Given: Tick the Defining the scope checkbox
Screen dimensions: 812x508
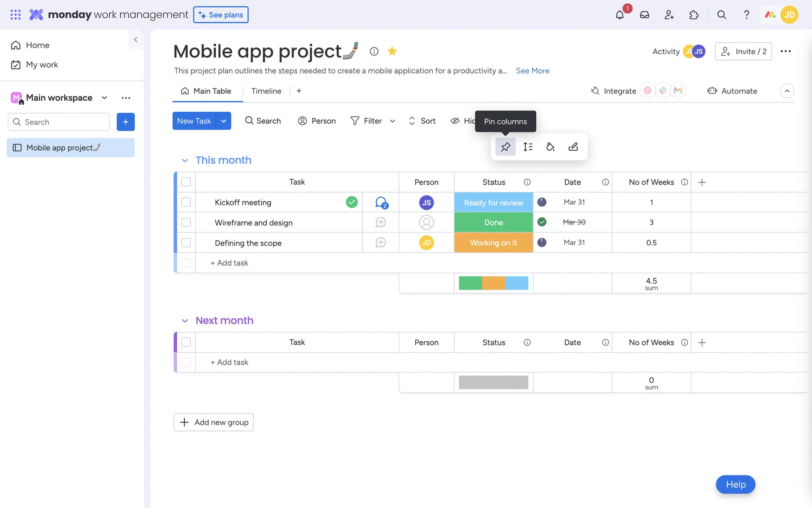Looking at the screenshot, I should click(186, 243).
